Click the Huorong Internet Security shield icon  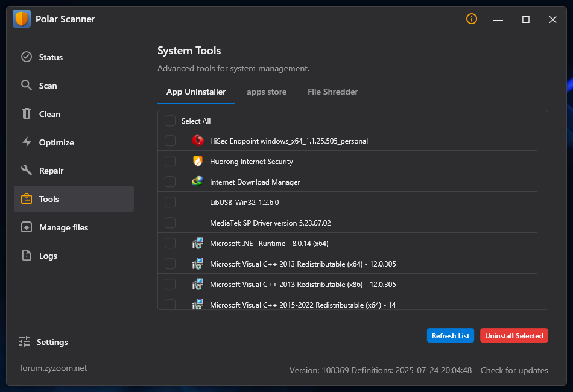point(198,161)
